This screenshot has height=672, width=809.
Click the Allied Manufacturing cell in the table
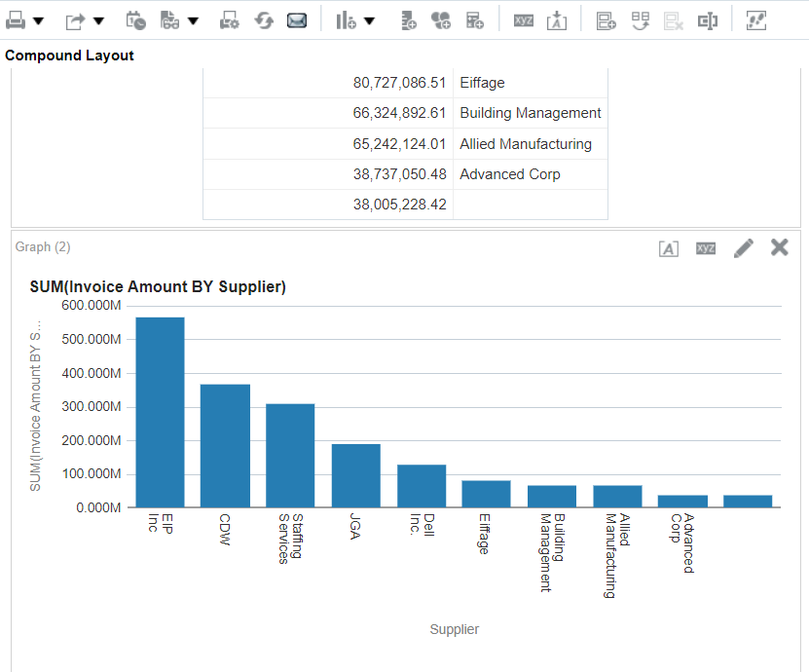pos(526,144)
